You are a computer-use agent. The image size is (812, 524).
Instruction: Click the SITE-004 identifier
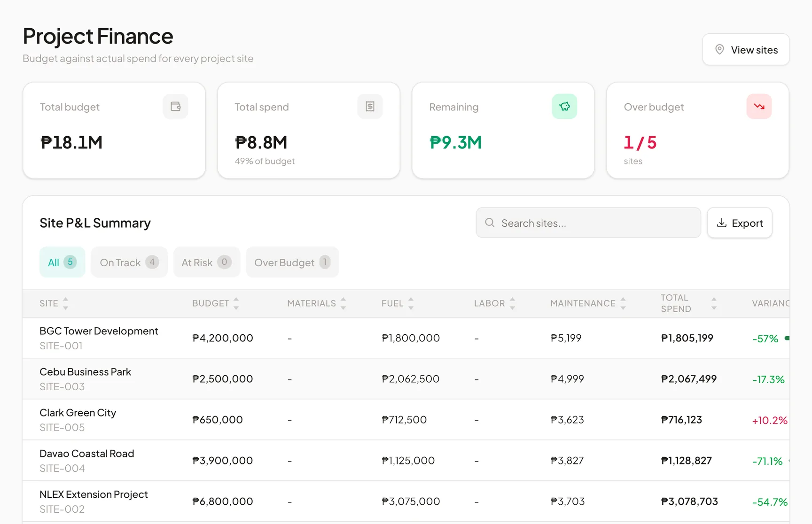point(62,468)
